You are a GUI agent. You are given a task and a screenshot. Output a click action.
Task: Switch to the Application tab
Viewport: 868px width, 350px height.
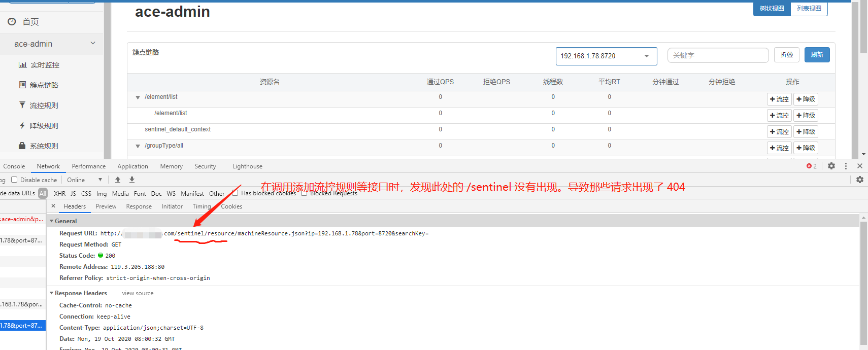pyautogui.click(x=133, y=166)
